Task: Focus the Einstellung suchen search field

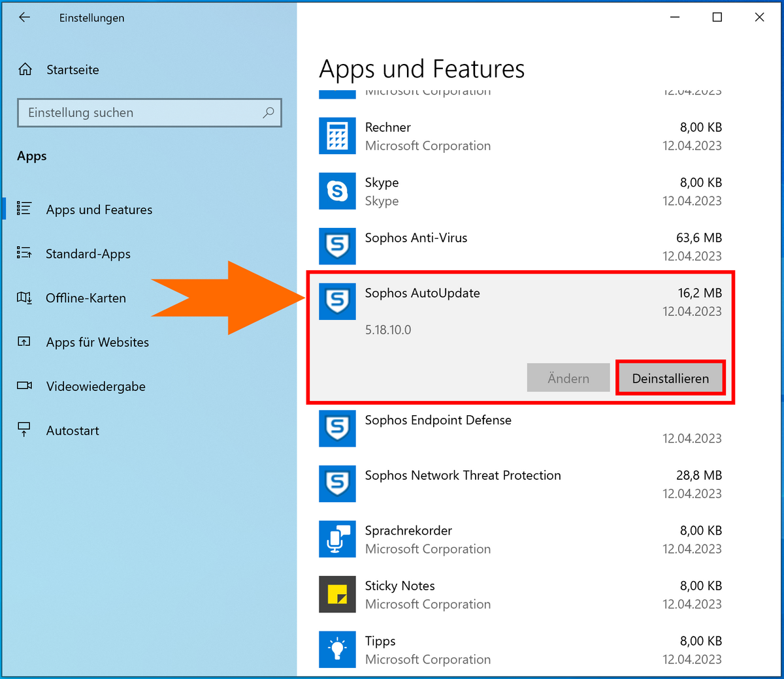Action: click(x=150, y=112)
